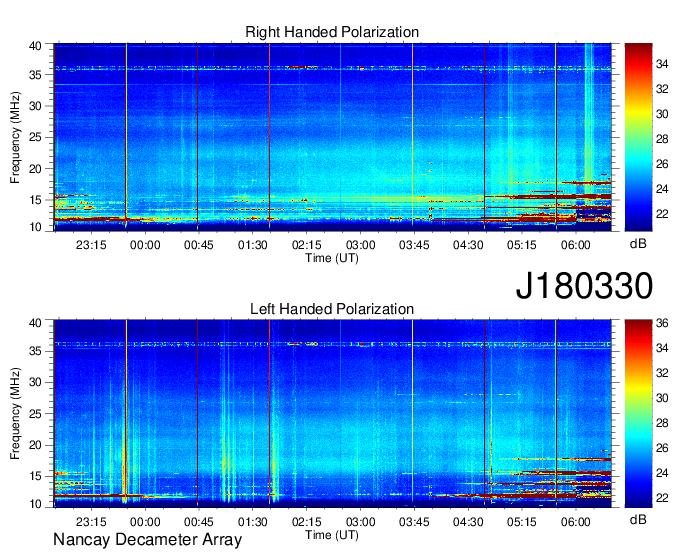Click "04:30" time tick on Right Handed plot
680x552 pixels.
(x=468, y=245)
